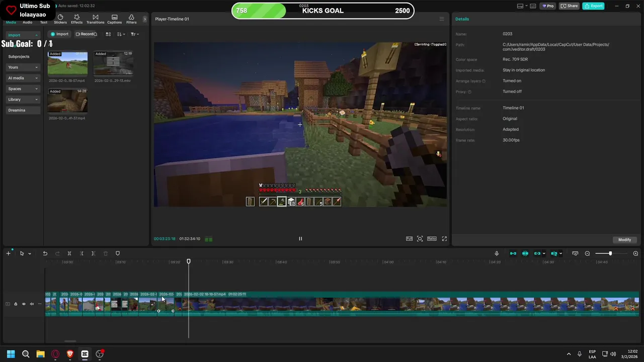644x362 pixels.
Task: Open the Stickers panel
Action: pos(60,19)
